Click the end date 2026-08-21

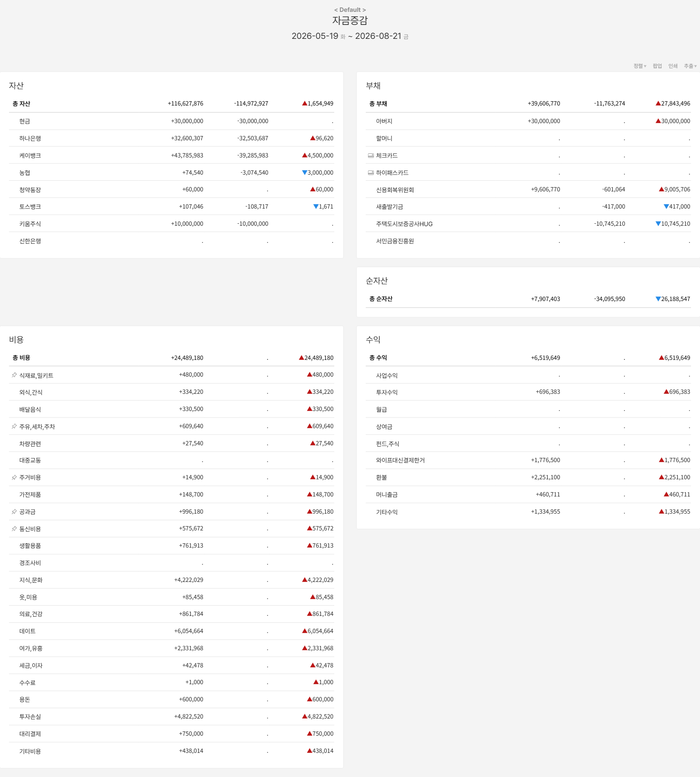coord(378,36)
